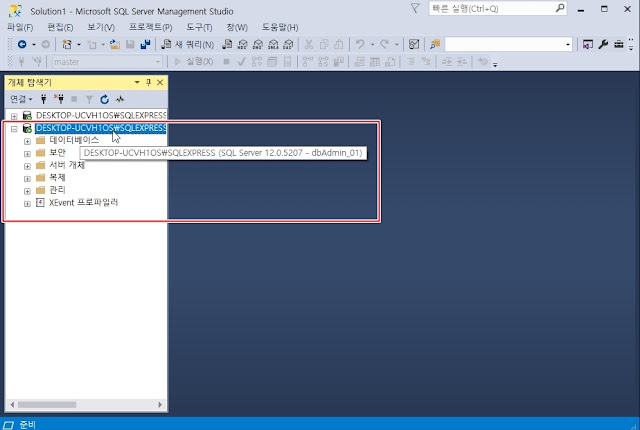
Task: Click the Quick Launch search field
Action: (x=492, y=9)
